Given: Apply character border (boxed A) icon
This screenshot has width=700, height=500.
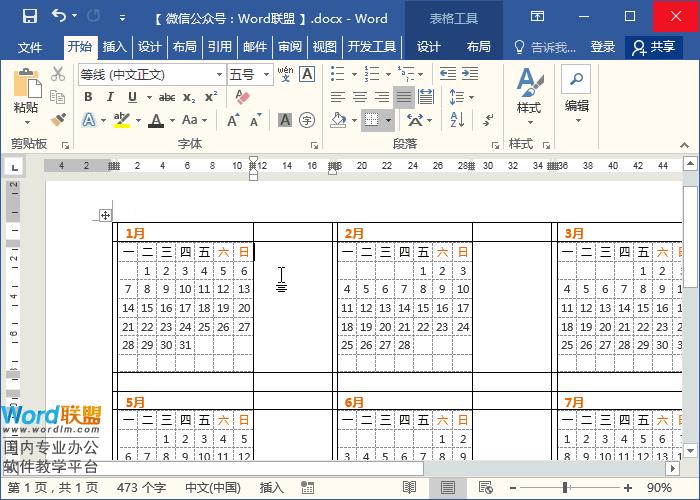Looking at the screenshot, I should (x=307, y=74).
